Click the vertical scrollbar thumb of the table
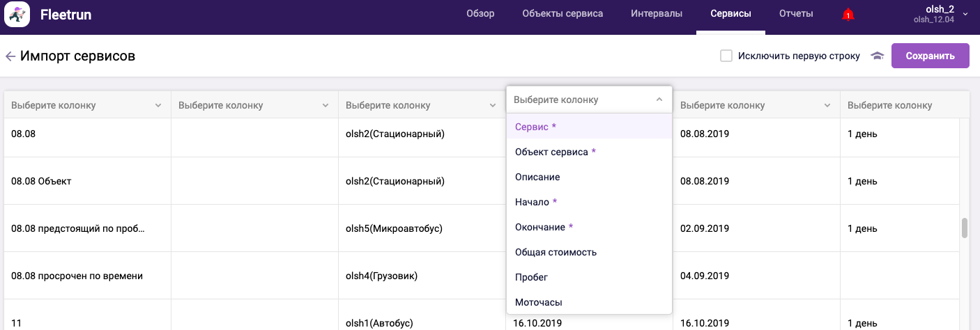980x330 pixels. [x=965, y=228]
